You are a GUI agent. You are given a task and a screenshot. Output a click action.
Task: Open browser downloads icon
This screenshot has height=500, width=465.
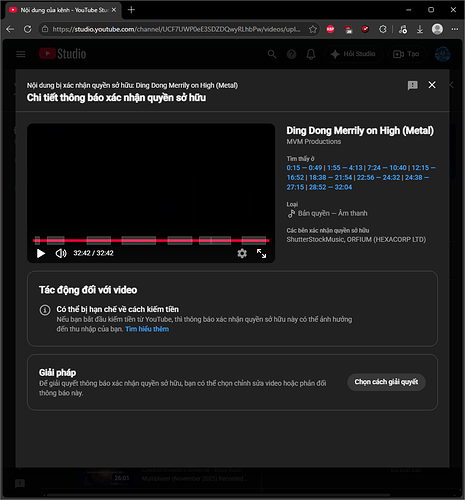coord(420,29)
